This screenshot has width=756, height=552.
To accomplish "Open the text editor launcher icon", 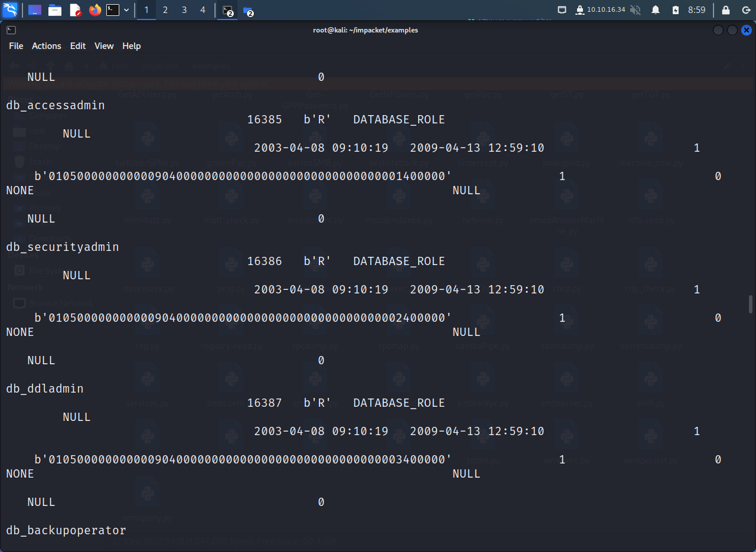I will pos(75,10).
